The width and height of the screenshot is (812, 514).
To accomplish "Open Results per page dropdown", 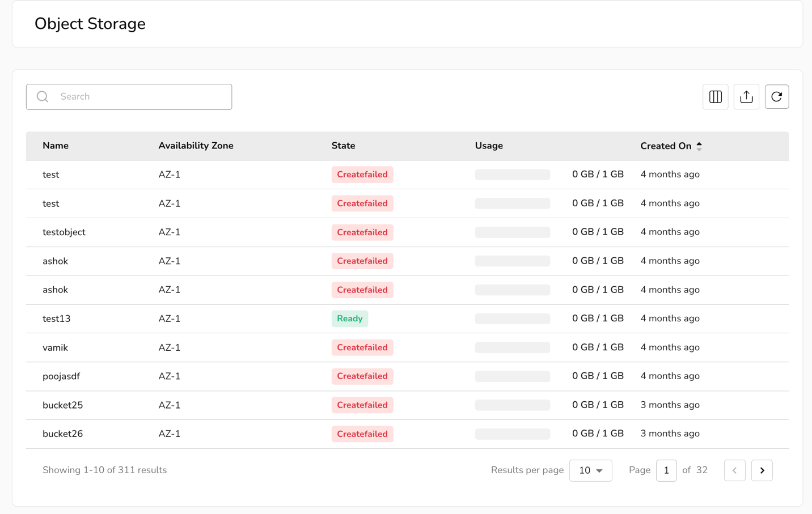I will (590, 470).
